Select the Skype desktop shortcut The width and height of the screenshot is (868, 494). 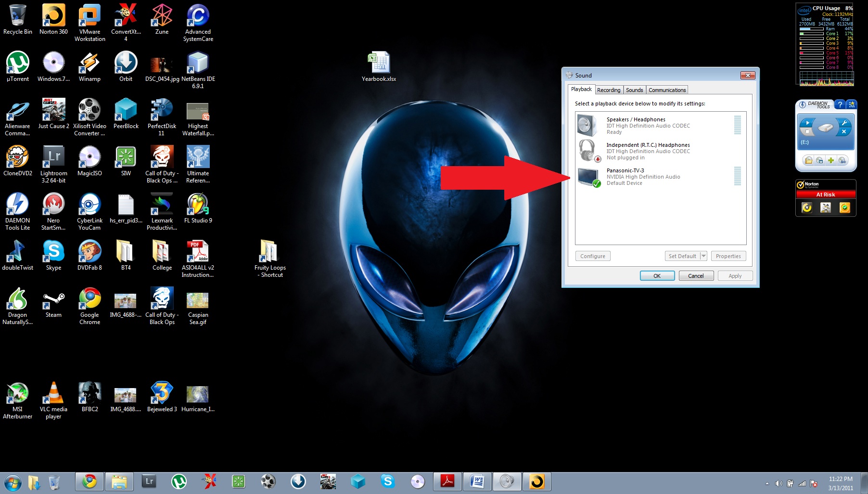53,256
